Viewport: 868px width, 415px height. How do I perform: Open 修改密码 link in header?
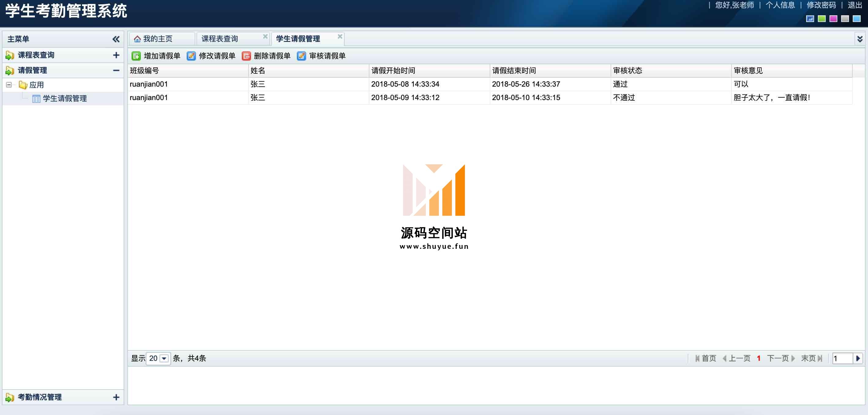click(821, 5)
